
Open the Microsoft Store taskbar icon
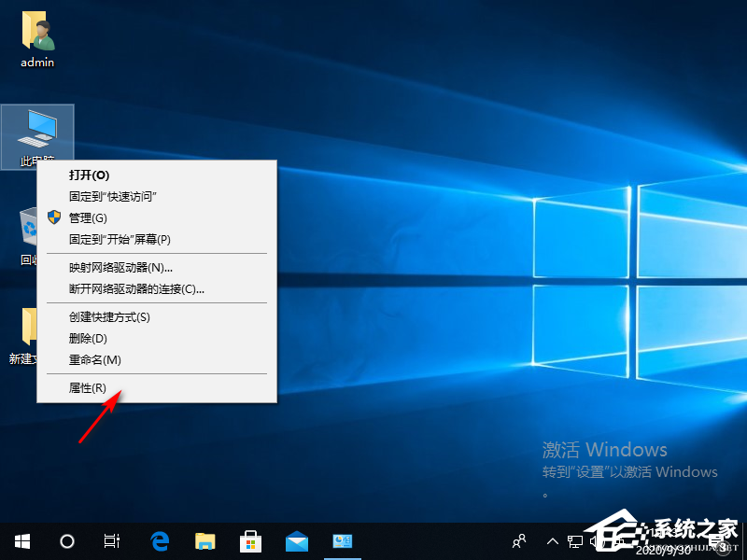click(x=250, y=541)
